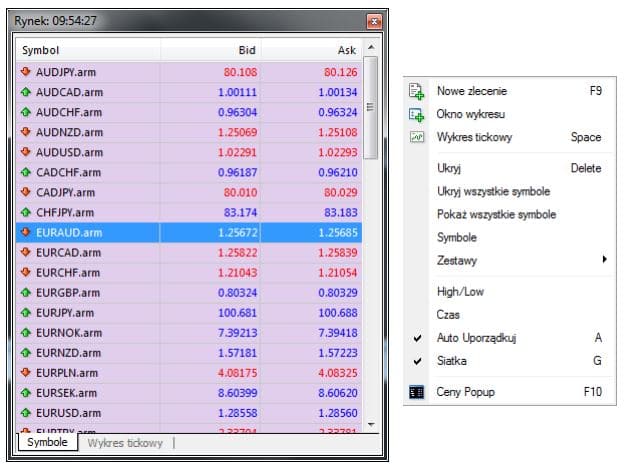Click the green up arrow beside EURUSD.arm
Screen dimensions: 625x468
point(26,412)
